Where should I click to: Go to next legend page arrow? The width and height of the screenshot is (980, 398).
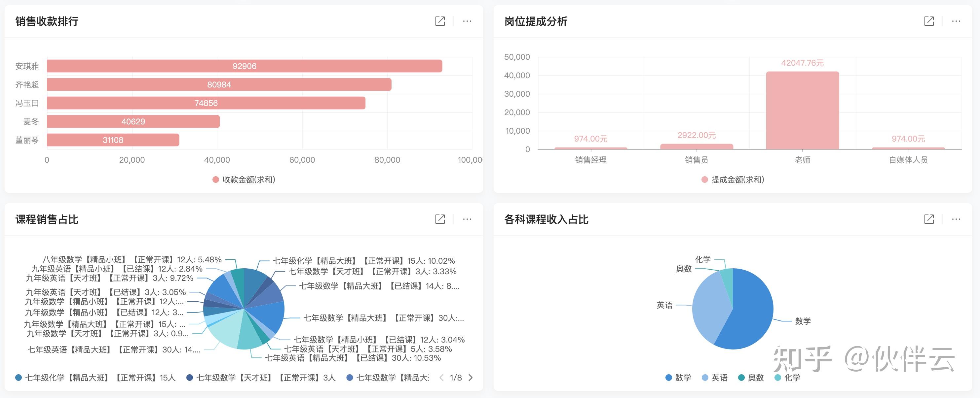(x=471, y=378)
